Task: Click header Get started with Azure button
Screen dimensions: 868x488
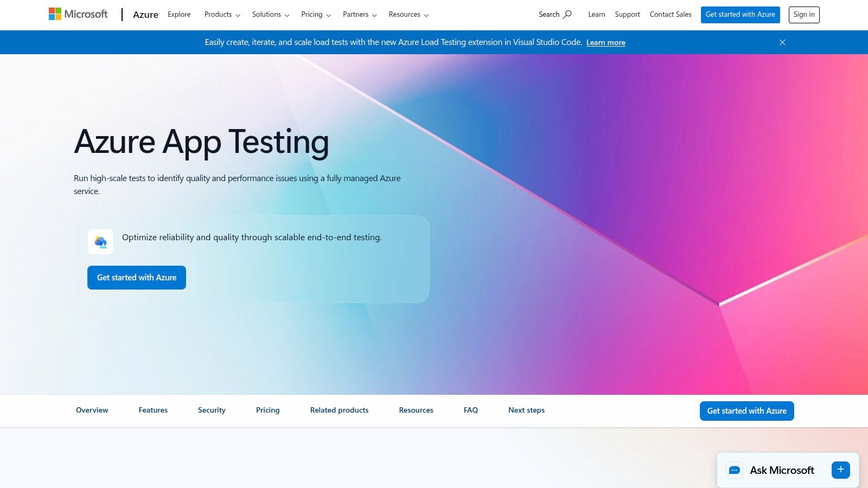Action: click(x=740, y=15)
